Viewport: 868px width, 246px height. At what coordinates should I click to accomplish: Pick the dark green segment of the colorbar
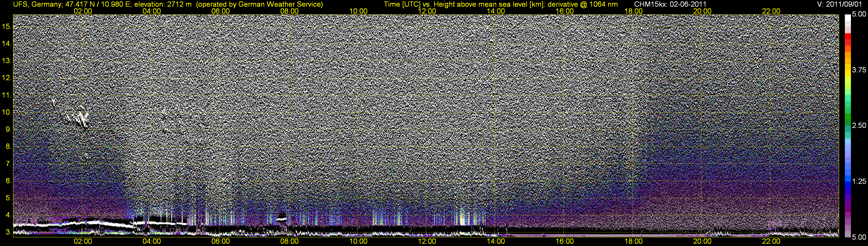click(848, 123)
